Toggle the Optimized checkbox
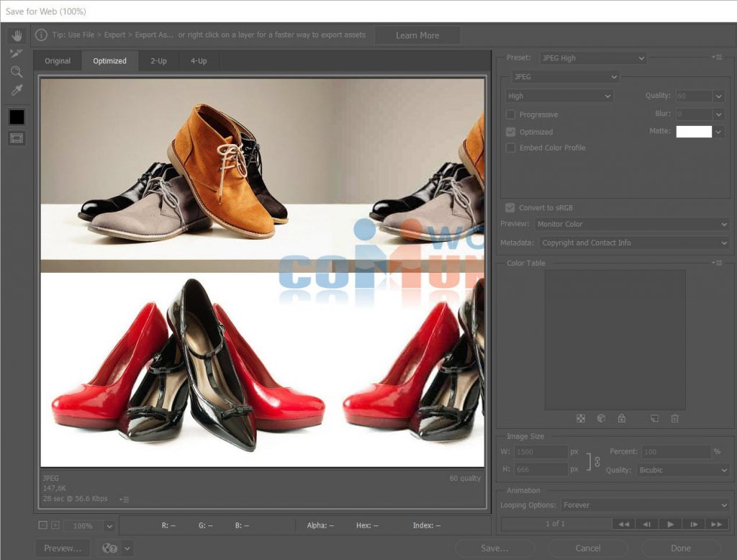 coord(510,132)
